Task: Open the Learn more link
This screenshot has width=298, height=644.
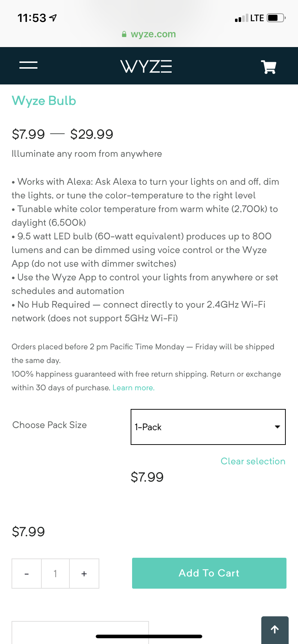Action: [134, 388]
